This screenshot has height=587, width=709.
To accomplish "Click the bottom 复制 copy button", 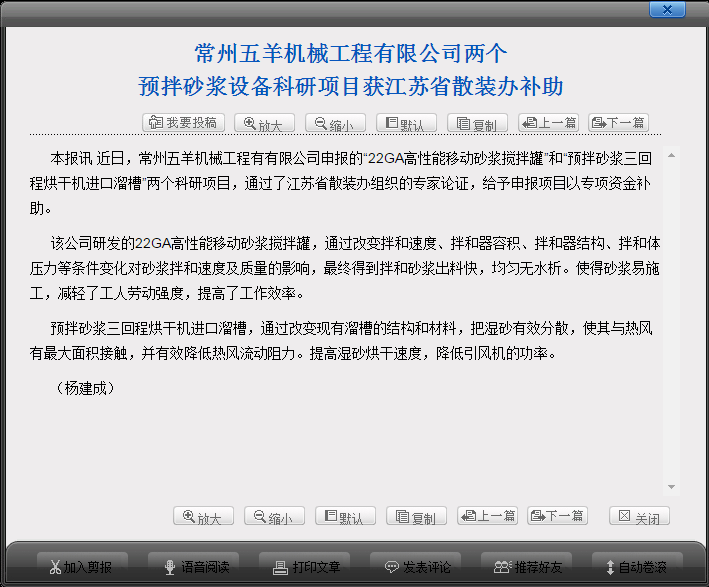I will pyautogui.click(x=416, y=516).
